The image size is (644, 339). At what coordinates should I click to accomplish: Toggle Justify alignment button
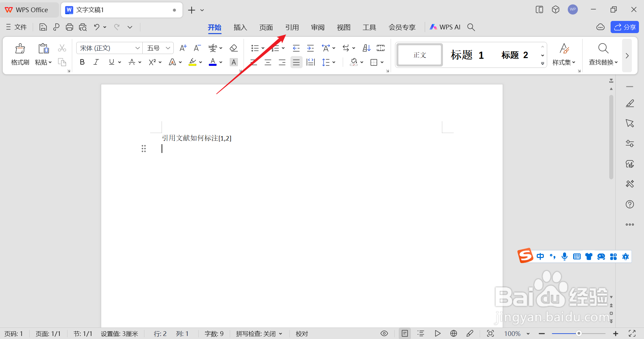[x=296, y=62]
